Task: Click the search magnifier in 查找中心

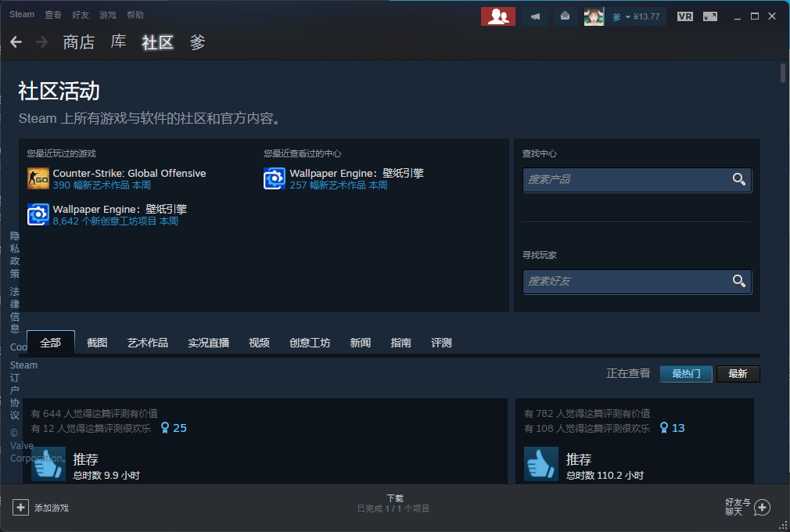Action: coord(739,179)
